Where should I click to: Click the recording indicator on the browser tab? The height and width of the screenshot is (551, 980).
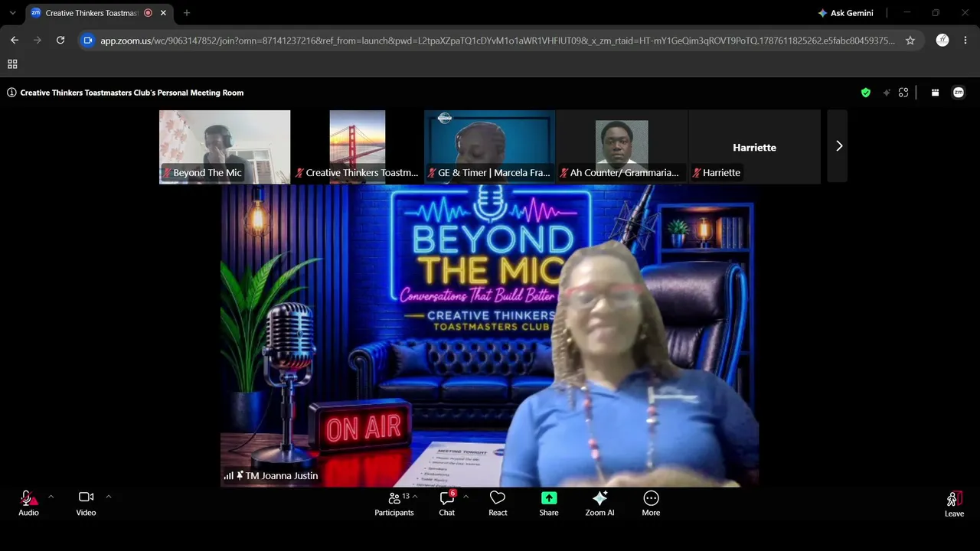148,13
